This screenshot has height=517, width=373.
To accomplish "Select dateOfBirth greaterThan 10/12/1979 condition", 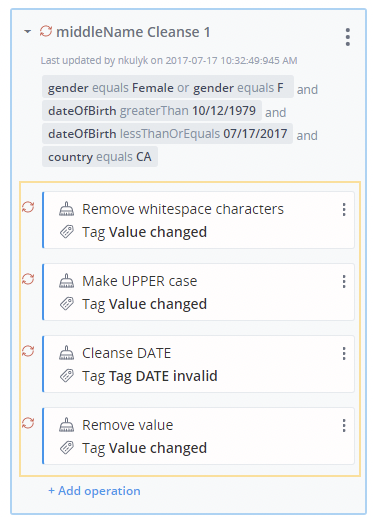I will (x=152, y=111).
